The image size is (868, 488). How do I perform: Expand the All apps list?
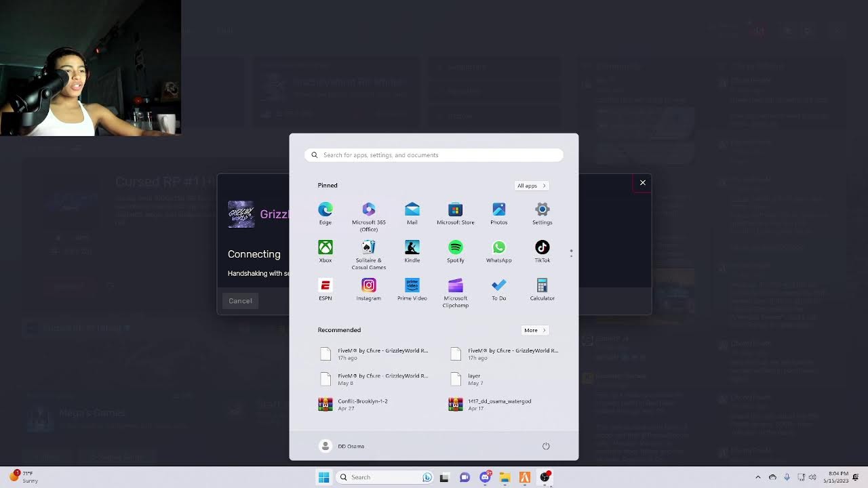[532, 186]
